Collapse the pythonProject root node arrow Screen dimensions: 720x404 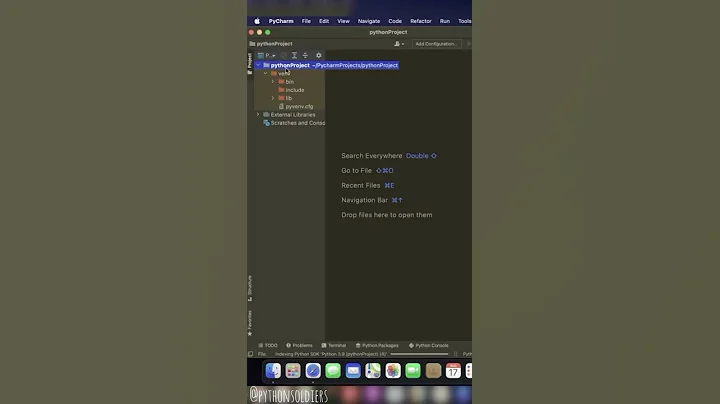tap(258, 65)
